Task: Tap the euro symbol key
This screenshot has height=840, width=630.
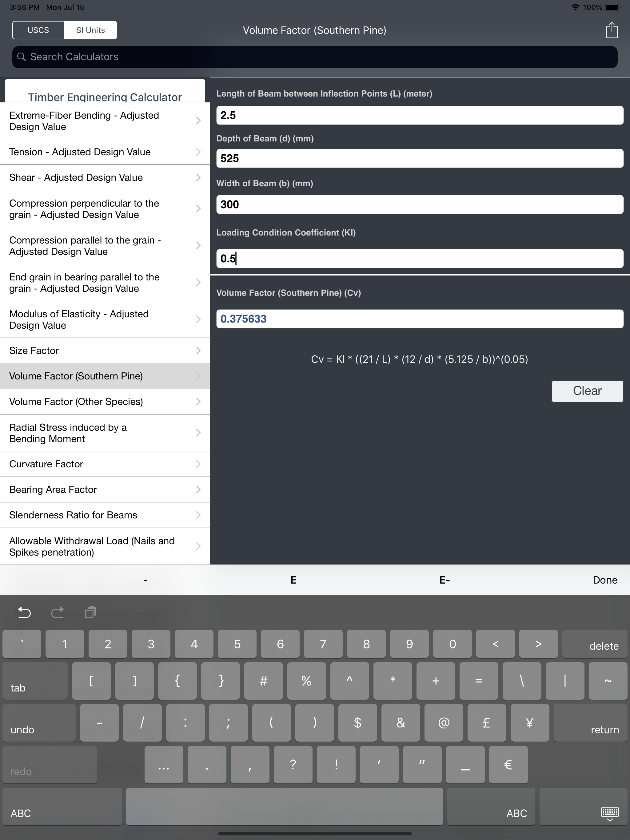Action: [x=508, y=764]
